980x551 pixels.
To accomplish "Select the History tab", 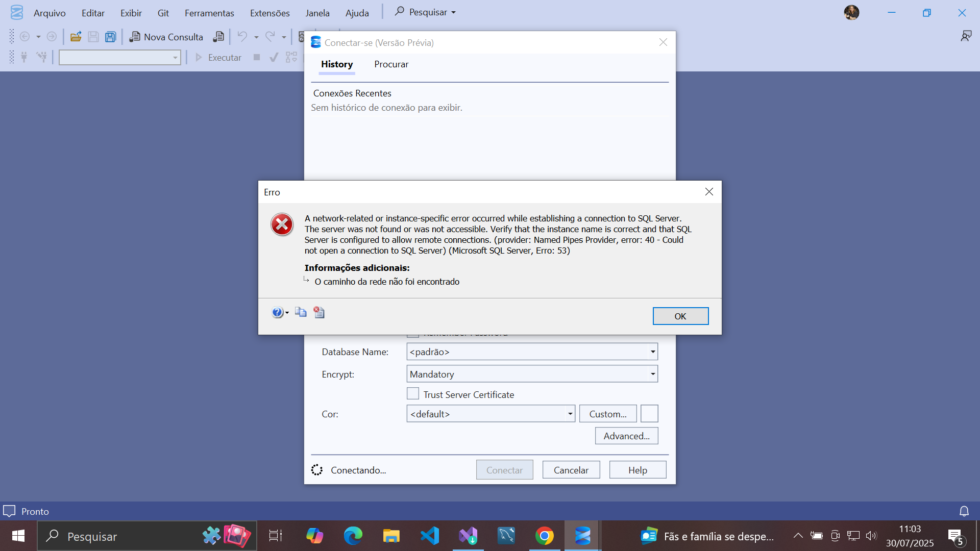I will click(337, 64).
